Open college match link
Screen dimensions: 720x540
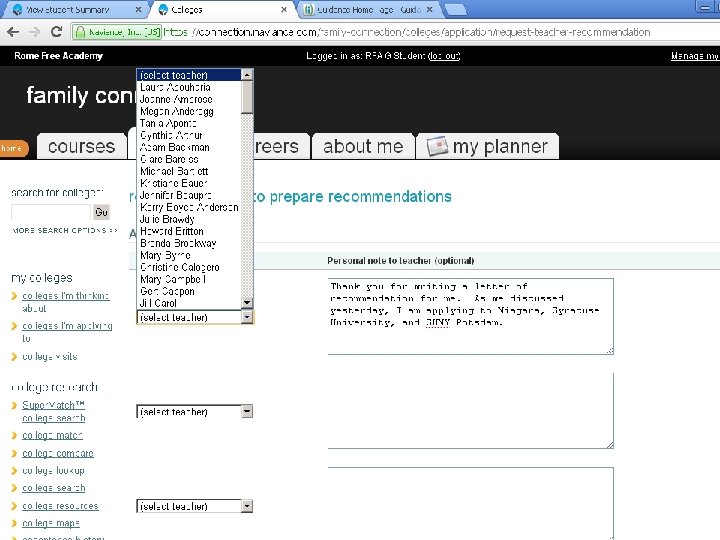52,435
